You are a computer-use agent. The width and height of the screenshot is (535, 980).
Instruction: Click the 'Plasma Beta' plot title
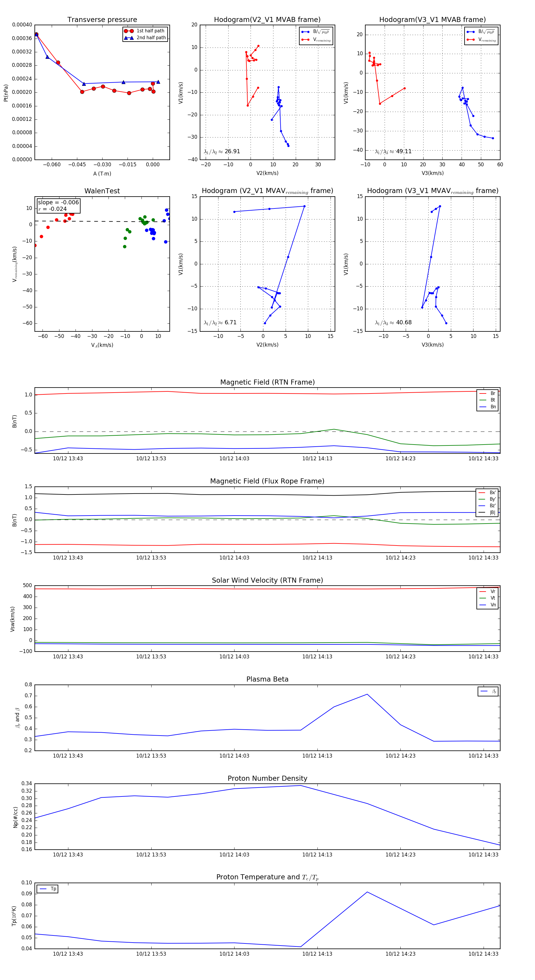pos(267,679)
